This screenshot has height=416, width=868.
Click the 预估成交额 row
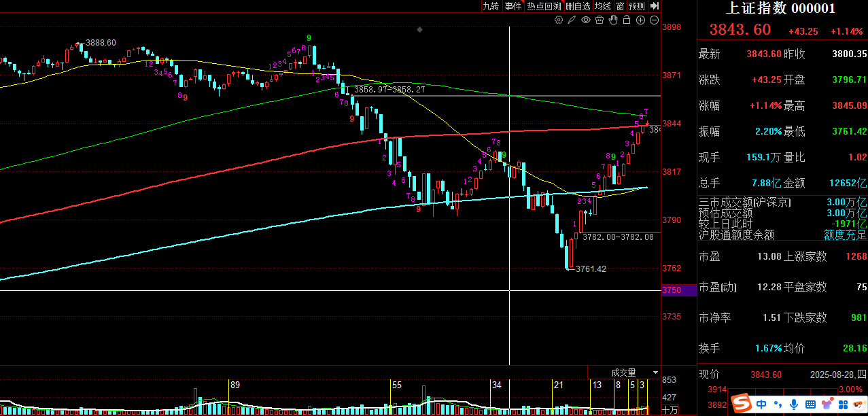coord(783,213)
